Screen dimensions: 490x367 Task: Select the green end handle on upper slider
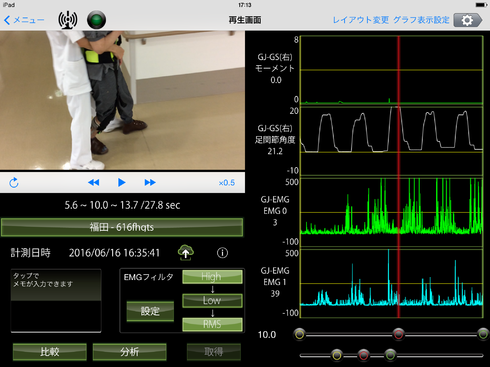point(483,334)
